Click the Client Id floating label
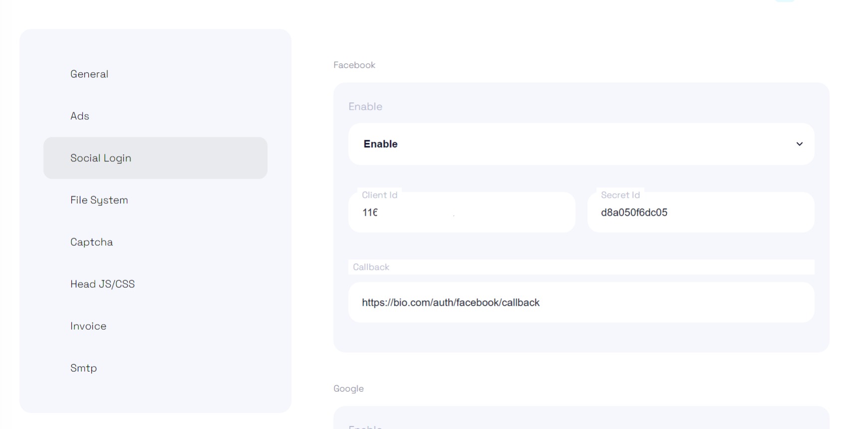The height and width of the screenshot is (429, 868). coord(380,195)
